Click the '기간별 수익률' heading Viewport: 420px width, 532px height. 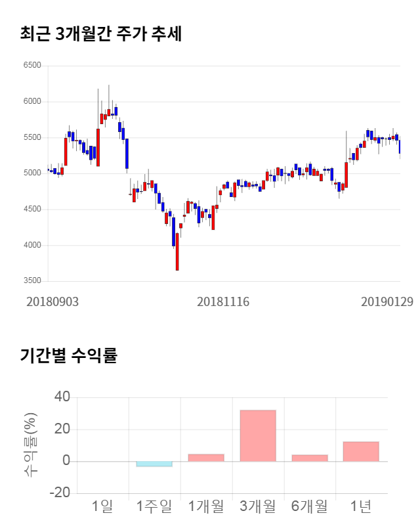[68, 357]
